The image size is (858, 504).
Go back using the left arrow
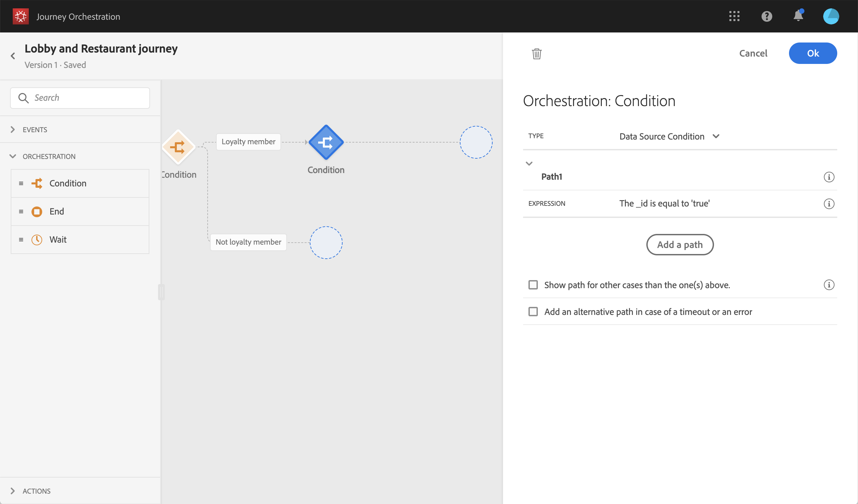point(13,56)
